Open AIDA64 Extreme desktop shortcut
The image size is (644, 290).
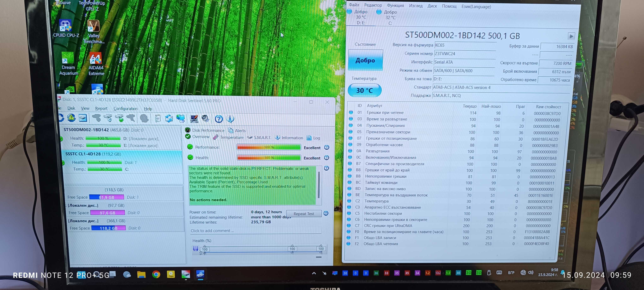tap(96, 64)
